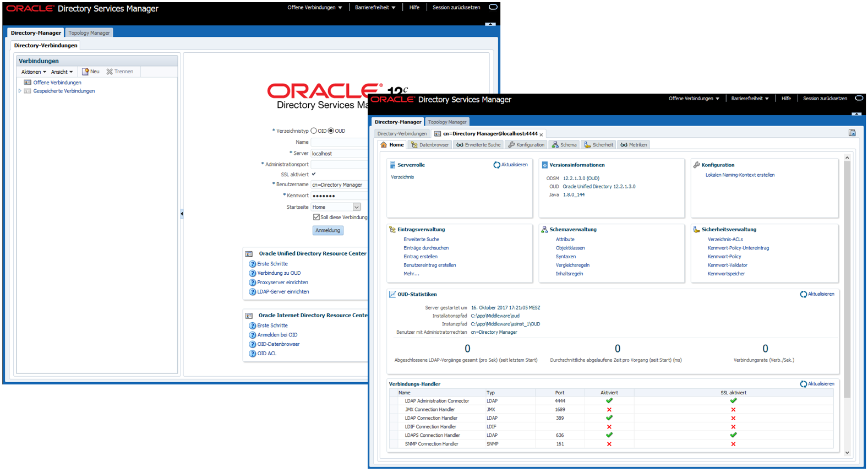Click Aktualisieren refresh icon in Serverrolle
The width and height of the screenshot is (868, 472).
(496, 165)
